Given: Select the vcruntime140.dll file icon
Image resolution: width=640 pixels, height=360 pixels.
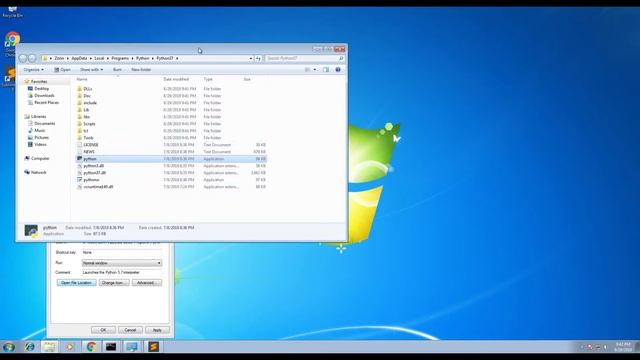Looking at the screenshot, I should (80, 187).
